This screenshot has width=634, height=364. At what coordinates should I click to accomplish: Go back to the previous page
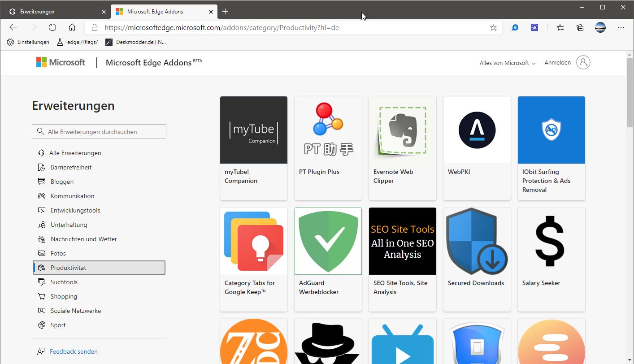[x=13, y=27]
